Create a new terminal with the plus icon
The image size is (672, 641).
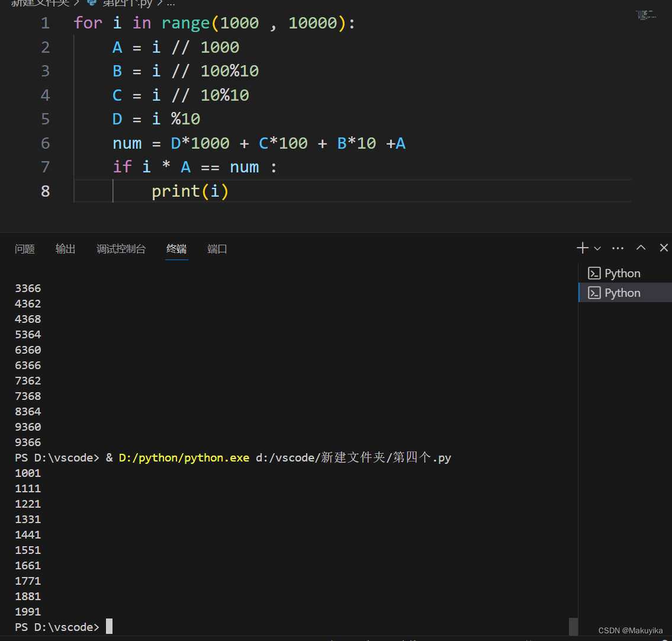(x=582, y=248)
